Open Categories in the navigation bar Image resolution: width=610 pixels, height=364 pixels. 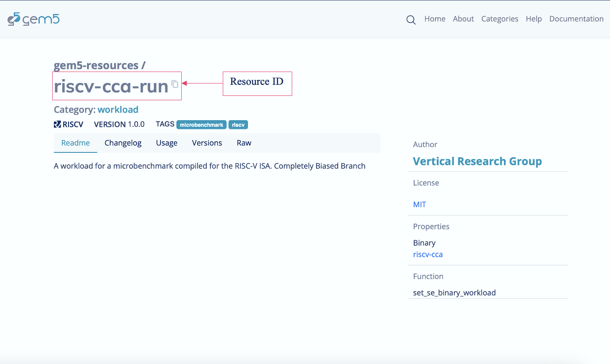(x=499, y=19)
